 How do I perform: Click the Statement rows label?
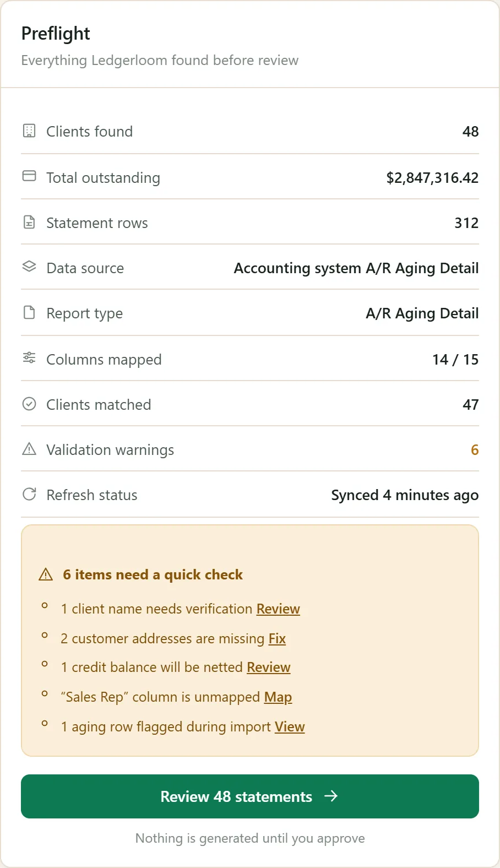coord(97,223)
